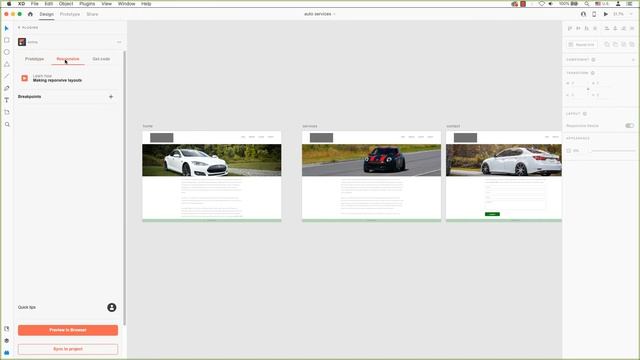
Task: Open Anima Get code tab
Action: (101, 59)
